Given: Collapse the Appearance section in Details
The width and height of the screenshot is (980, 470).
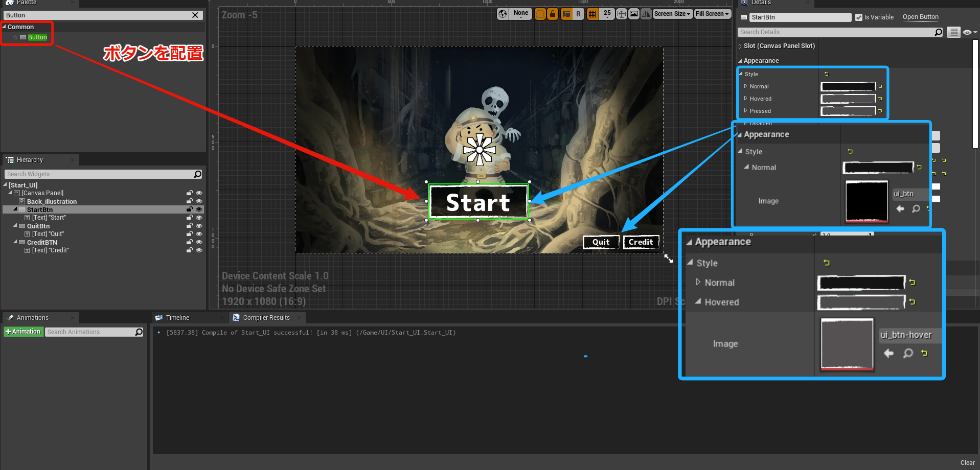Looking at the screenshot, I should point(740,61).
